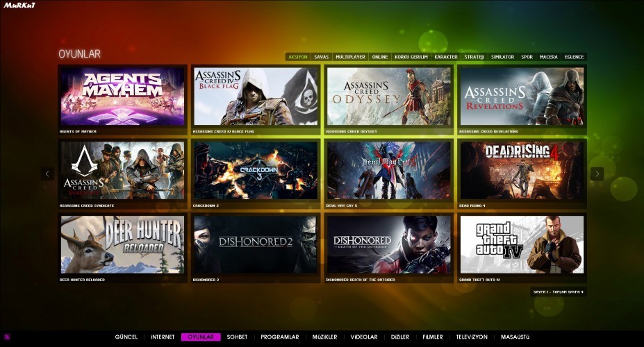The image size is (644, 347).
Task: Launch Assassin's Creed Odyssey thumbnail
Action: (x=388, y=96)
